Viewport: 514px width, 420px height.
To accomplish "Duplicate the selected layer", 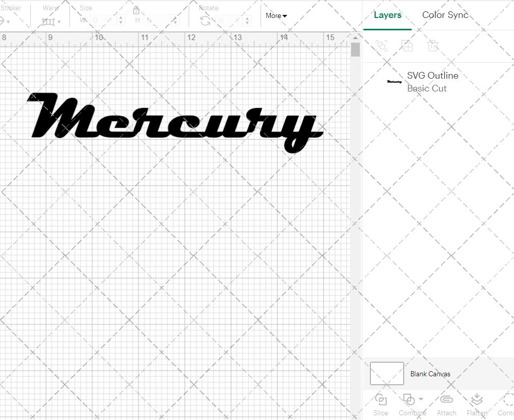I will click(x=407, y=46).
